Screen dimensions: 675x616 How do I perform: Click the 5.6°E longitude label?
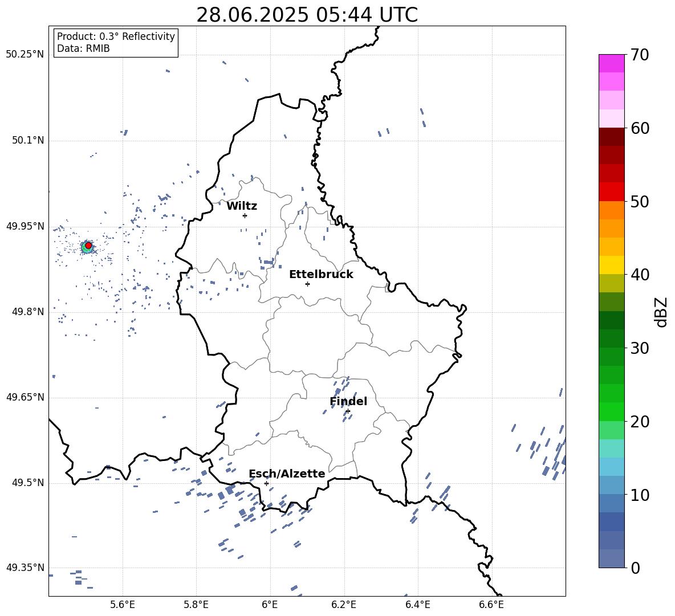click(x=123, y=605)
